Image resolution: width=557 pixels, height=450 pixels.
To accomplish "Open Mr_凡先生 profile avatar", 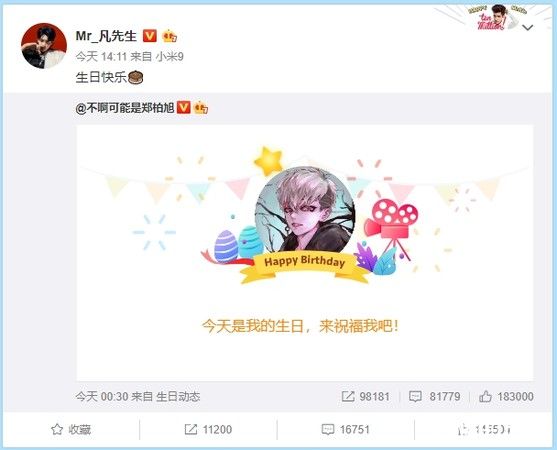I will (x=44, y=46).
